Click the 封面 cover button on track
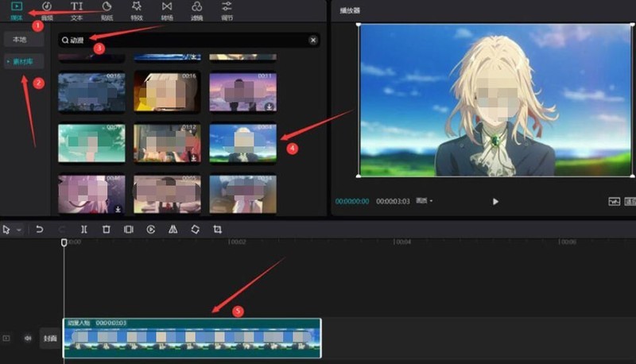The width and height of the screenshot is (636, 364). (x=50, y=338)
